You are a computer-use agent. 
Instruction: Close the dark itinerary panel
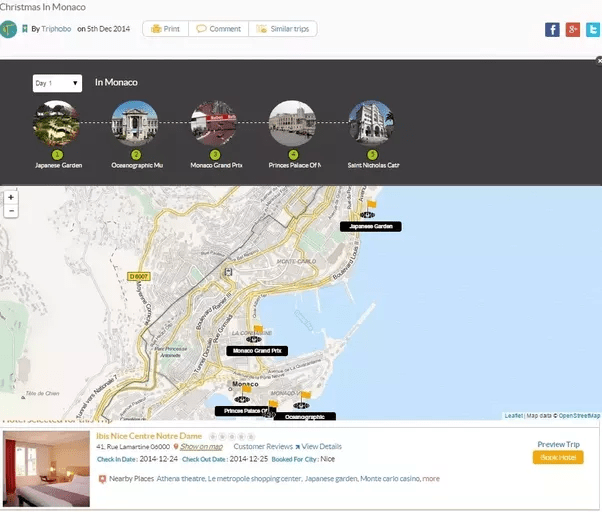(599, 61)
